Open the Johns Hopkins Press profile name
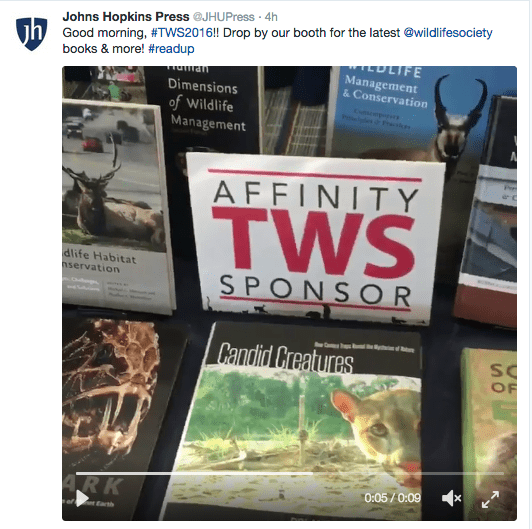532x529 pixels. pyautogui.click(x=126, y=16)
